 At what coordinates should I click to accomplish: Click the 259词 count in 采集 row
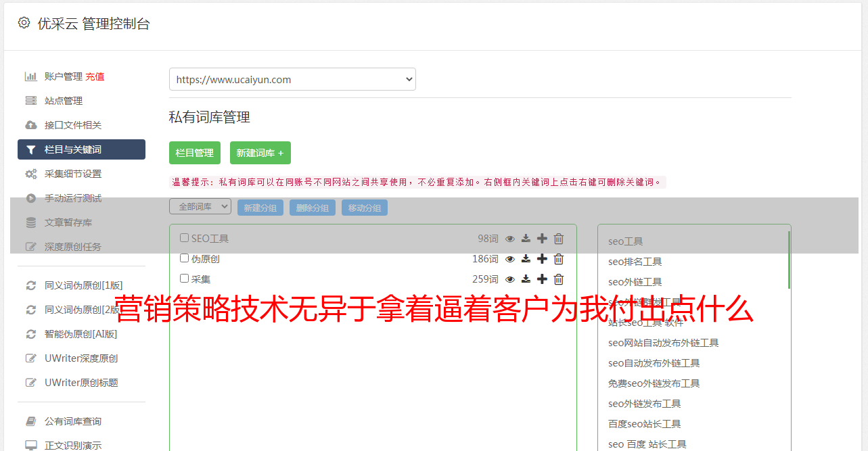pos(485,279)
